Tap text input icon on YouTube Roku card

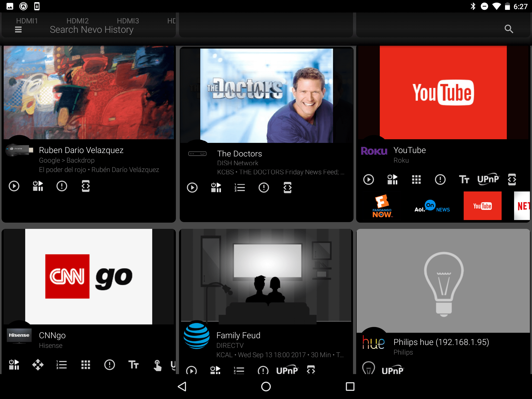[x=464, y=179]
